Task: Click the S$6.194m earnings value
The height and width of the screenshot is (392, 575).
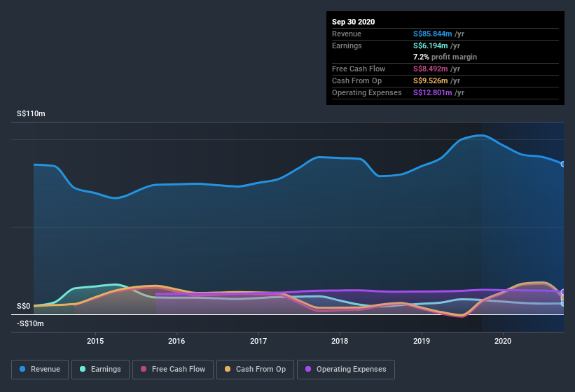Action: click(x=431, y=45)
